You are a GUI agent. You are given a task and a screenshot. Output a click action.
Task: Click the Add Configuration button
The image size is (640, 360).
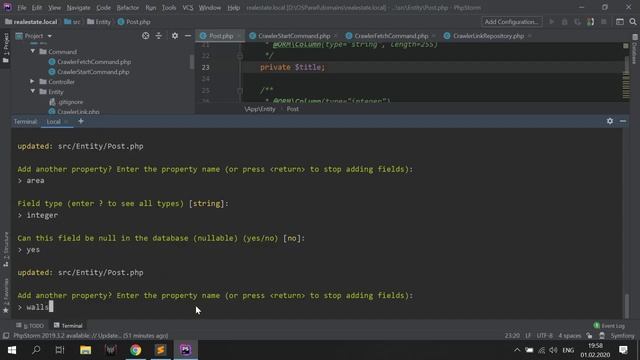coord(511,22)
